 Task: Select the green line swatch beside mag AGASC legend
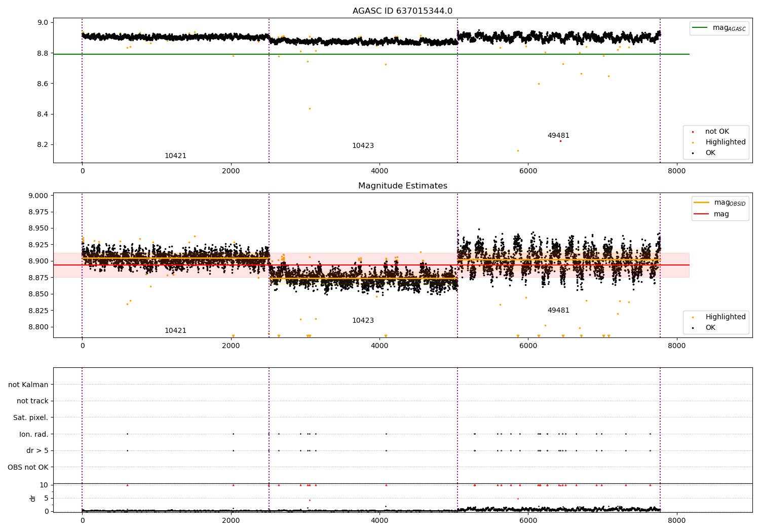click(700, 28)
